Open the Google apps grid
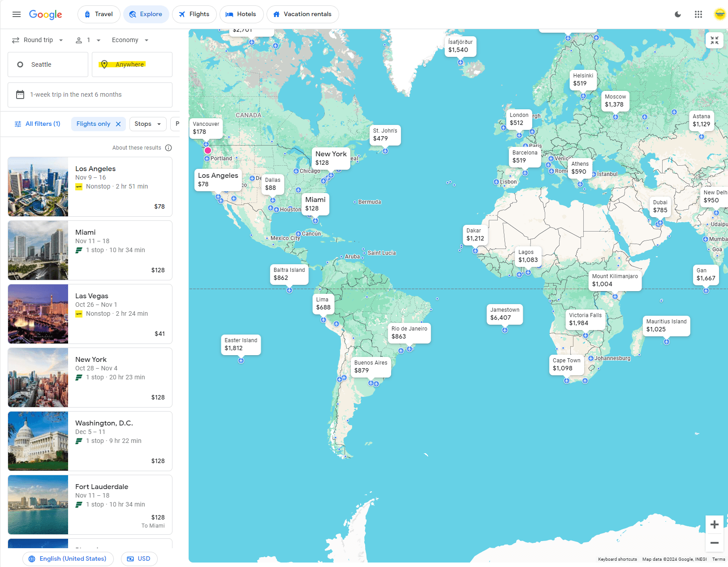Screen dimensions: 728x567 [698, 14]
